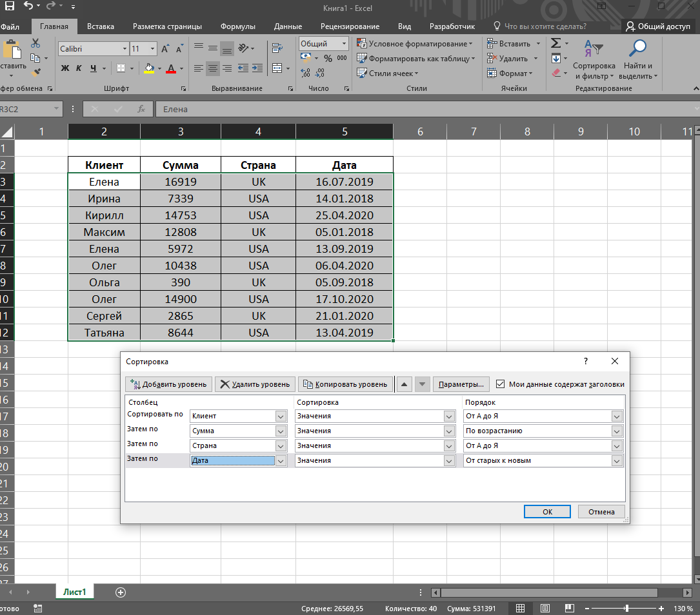Switch to the Данные ribbon tab
Screen dimensions: 700x615
(x=288, y=26)
